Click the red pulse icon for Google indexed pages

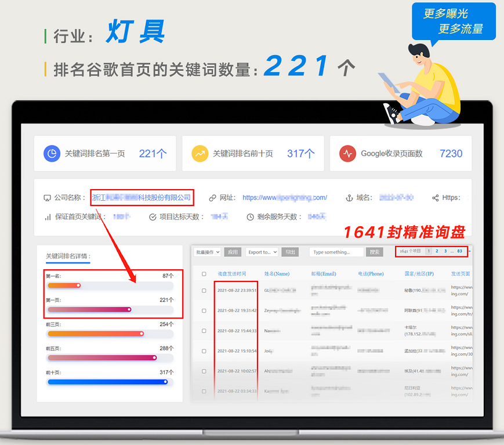click(x=347, y=154)
